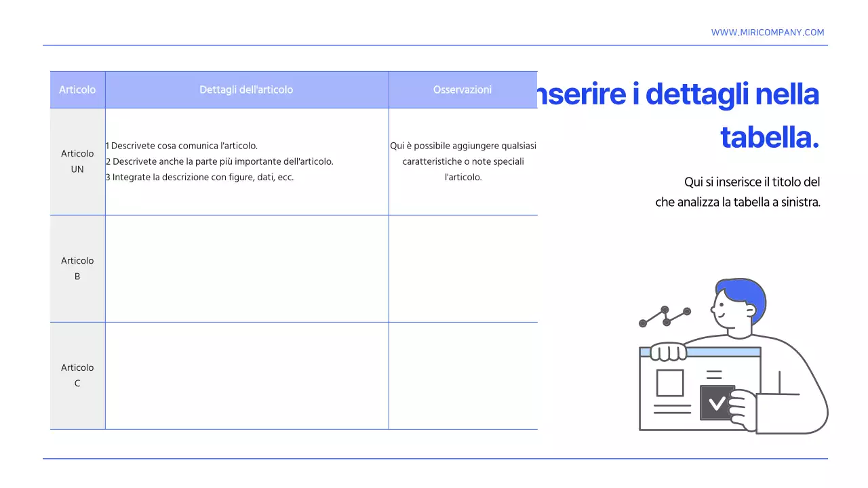Select the checkmark icon on the document illustration
The width and height of the screenshot is (868, 488).
pos(716,403)
